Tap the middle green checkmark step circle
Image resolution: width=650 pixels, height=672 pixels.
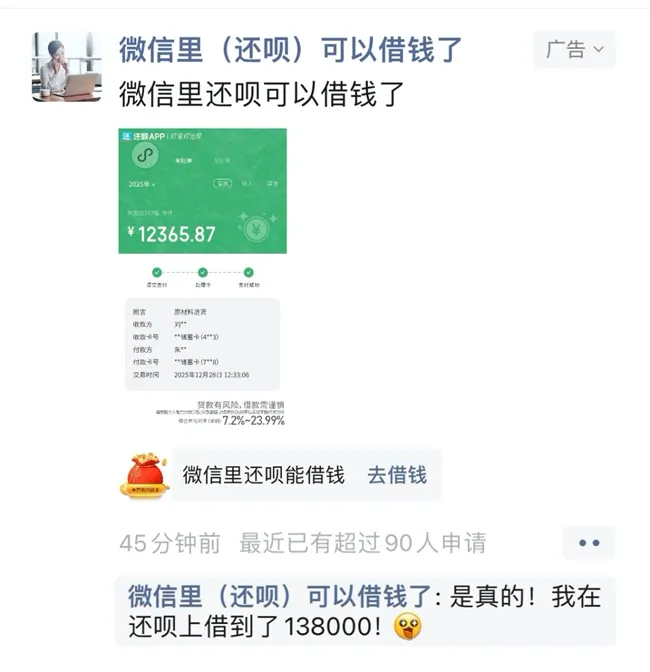coord(203,272)
